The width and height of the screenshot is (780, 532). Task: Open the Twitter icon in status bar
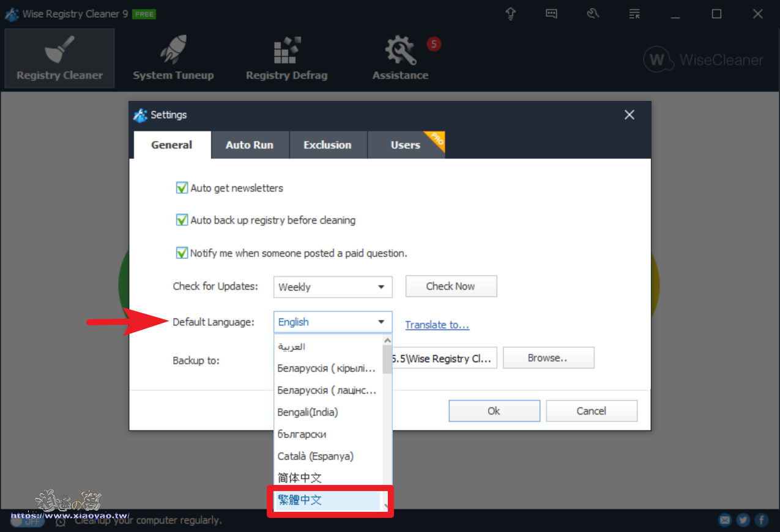743,520
